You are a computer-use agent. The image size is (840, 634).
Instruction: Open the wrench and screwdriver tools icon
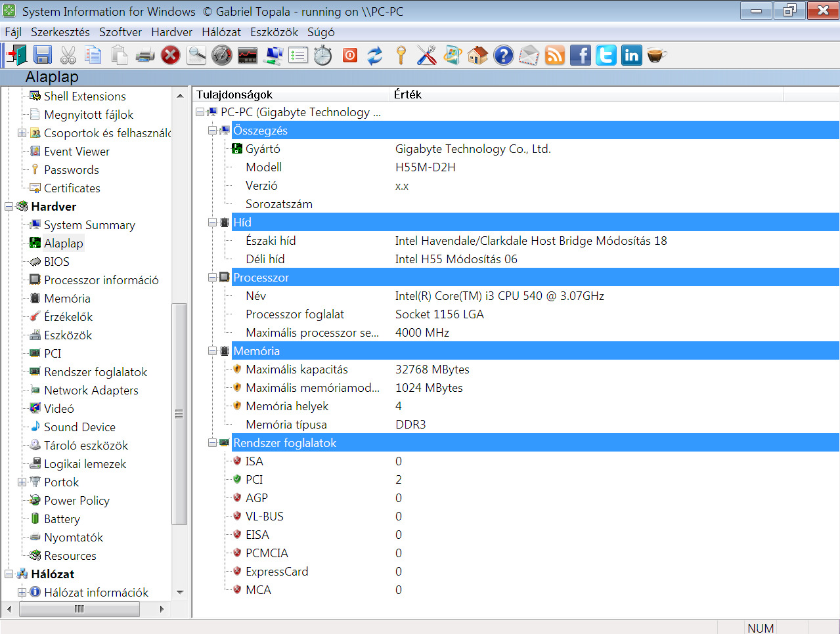(x=427, y=56)
